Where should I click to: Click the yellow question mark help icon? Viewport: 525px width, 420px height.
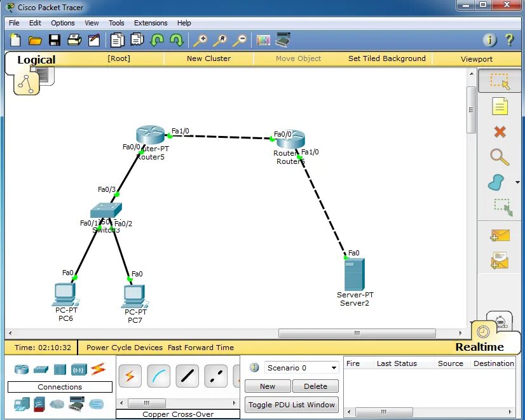509,40
